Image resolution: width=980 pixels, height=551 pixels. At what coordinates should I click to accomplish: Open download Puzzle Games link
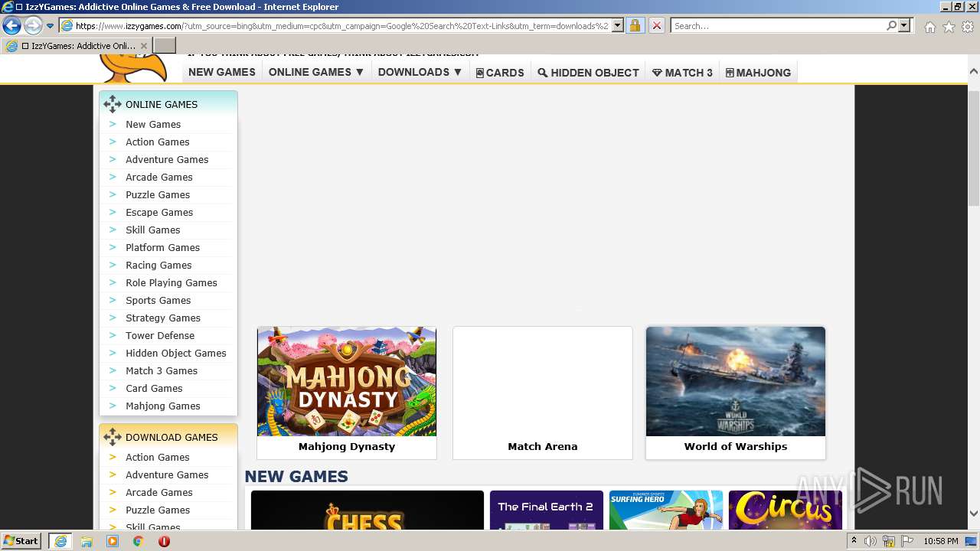point(158,510)
